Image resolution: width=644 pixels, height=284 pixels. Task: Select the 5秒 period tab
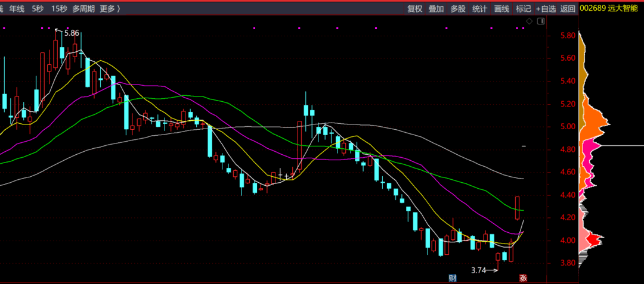[x=38, y=8]
